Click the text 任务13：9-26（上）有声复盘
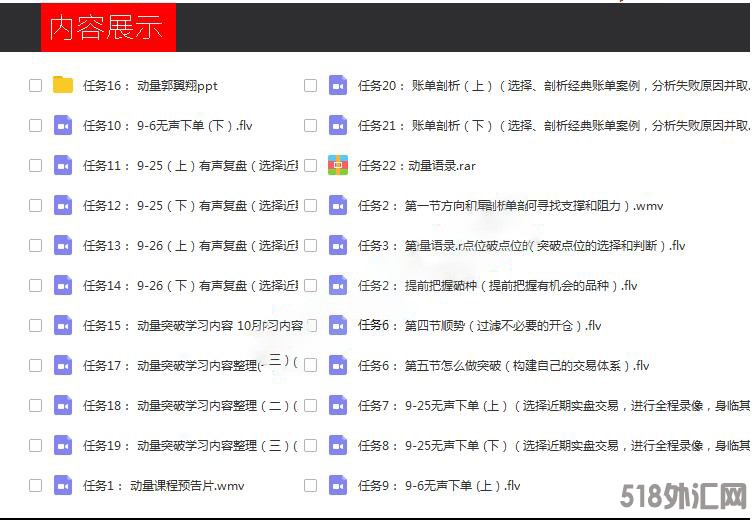Viewport: 754px width, 520px height. (x=190, y=245)
